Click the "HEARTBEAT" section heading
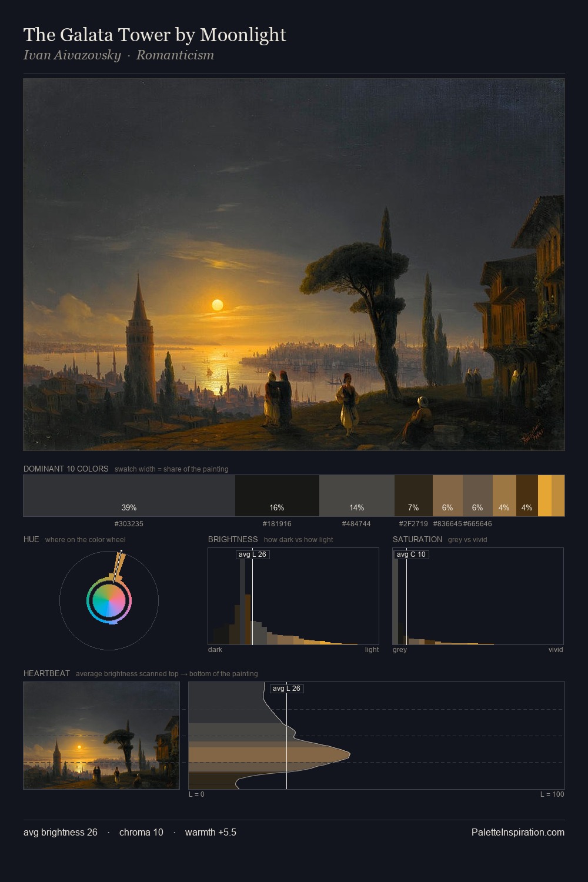 (46, 673)
